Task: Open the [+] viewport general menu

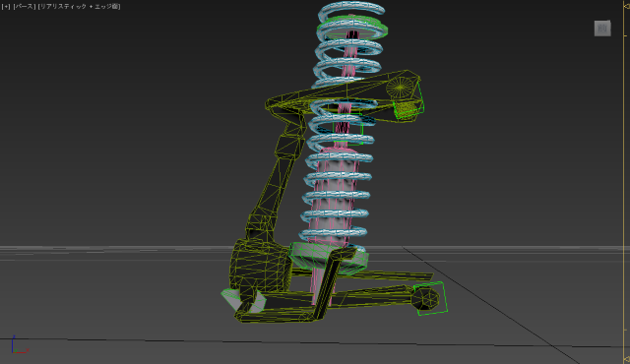Action: (x=6, y=7)
